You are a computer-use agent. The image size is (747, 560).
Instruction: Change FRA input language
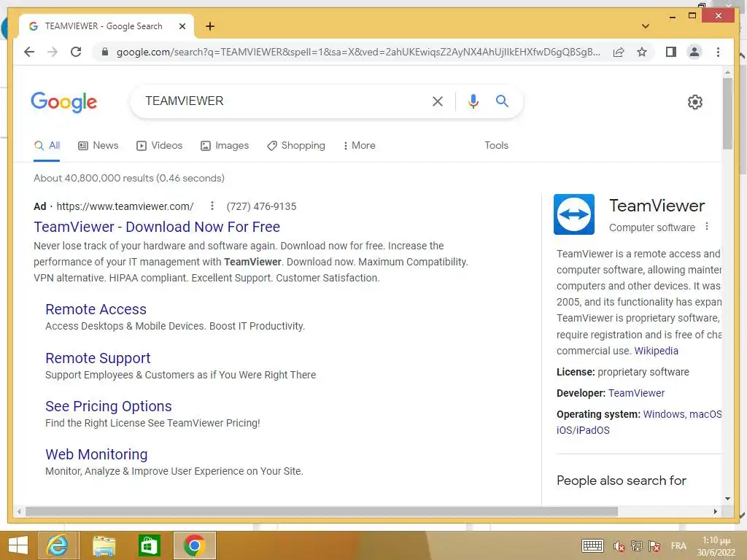tap(678, 546)
